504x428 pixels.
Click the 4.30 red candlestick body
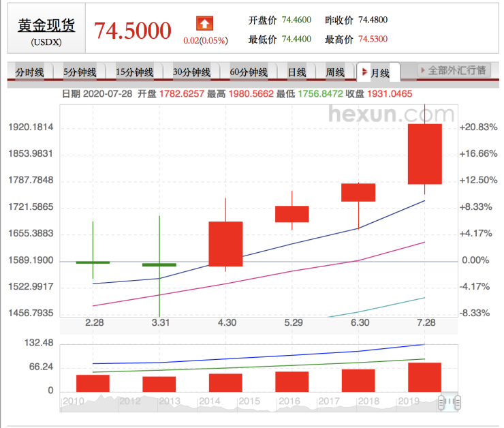point(225,243)
